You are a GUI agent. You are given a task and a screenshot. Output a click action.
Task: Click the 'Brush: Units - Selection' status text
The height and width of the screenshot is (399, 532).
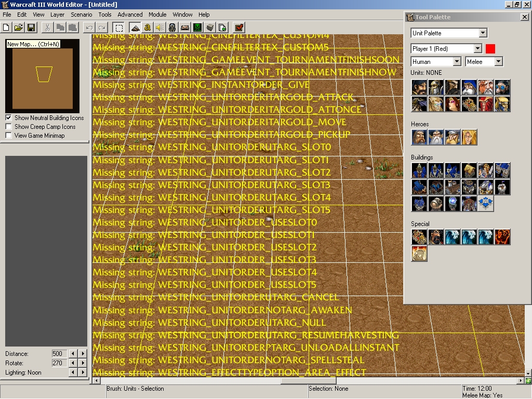click(135, 389)
